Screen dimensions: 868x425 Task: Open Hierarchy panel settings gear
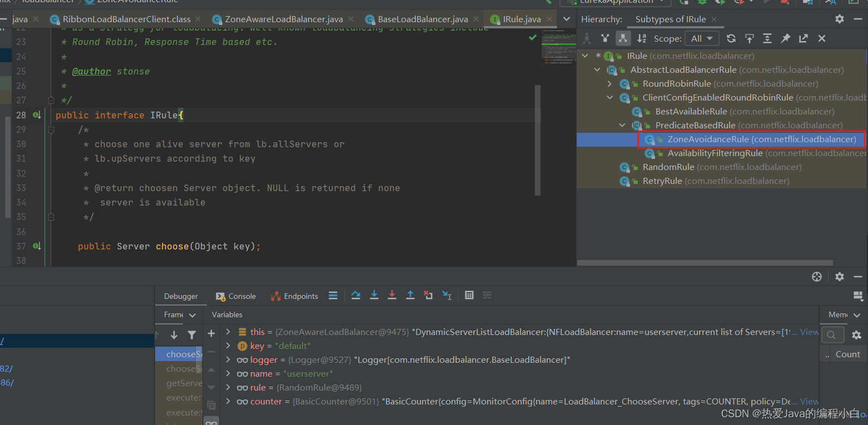[840, 19]
